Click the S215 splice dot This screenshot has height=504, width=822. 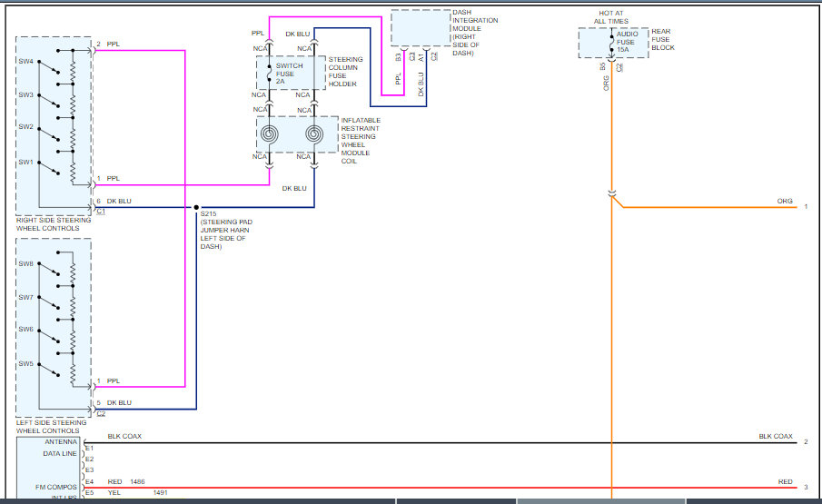pyautogui.click(x=196, y=207)
